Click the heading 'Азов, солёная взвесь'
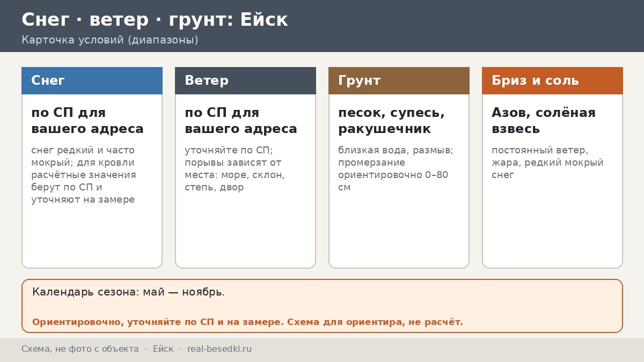This screenshot has height=362, width=644. coord(544,121)
